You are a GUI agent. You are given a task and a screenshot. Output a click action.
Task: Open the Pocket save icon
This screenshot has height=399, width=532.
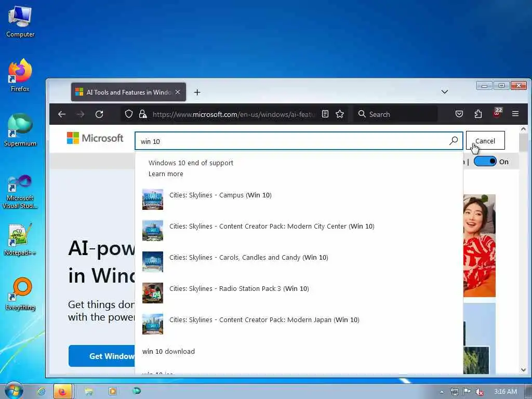(x=459, y=114)
